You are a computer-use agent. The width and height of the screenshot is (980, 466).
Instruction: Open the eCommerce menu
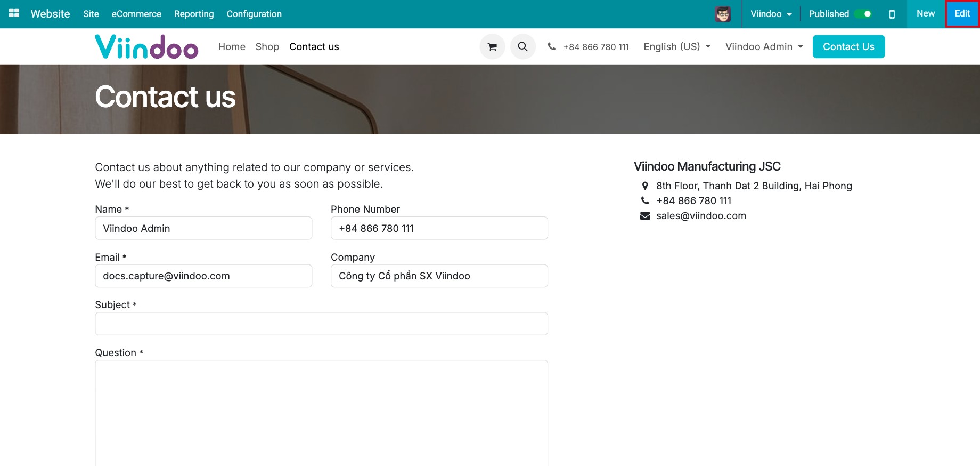pyautogui.click(x=136, y=14)
